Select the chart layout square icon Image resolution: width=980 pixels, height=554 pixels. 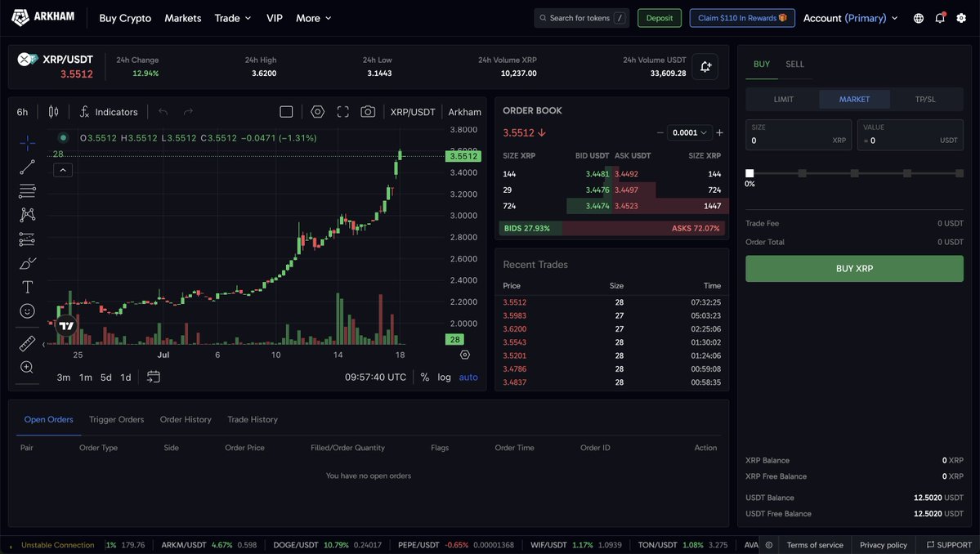(286, 112)
